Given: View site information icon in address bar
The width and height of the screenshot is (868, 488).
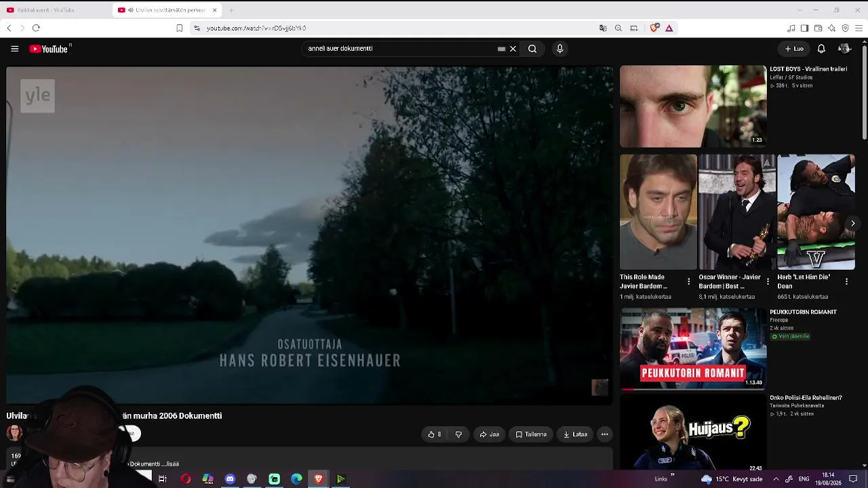Looking at the screenshot, I should [x=197, y=28].
